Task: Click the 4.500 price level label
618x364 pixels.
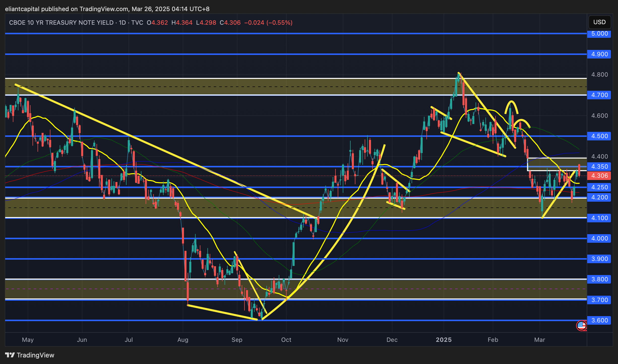Action: click(x=599, y=136)
